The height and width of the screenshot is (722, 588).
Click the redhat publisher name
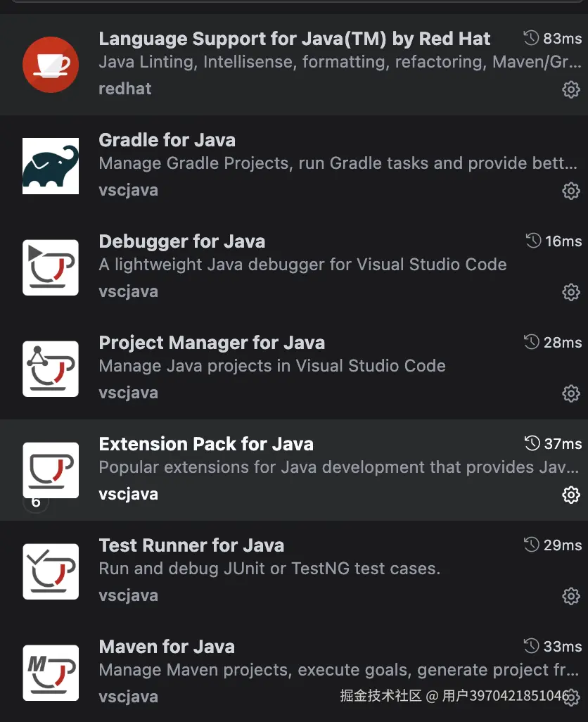(x=125, y=89)
